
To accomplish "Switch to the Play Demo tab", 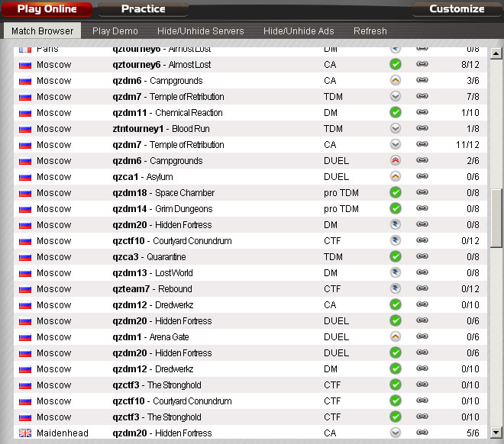I will [115, 31].
